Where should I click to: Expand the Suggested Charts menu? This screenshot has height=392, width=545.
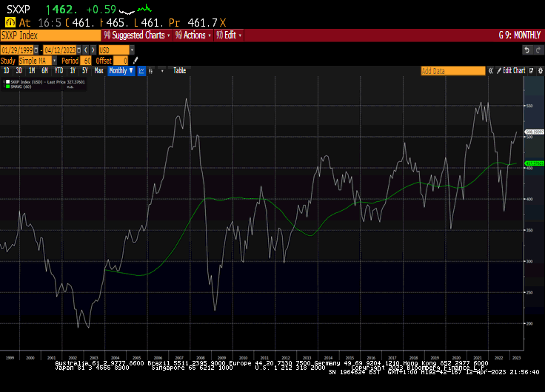[x=136, y=36]
